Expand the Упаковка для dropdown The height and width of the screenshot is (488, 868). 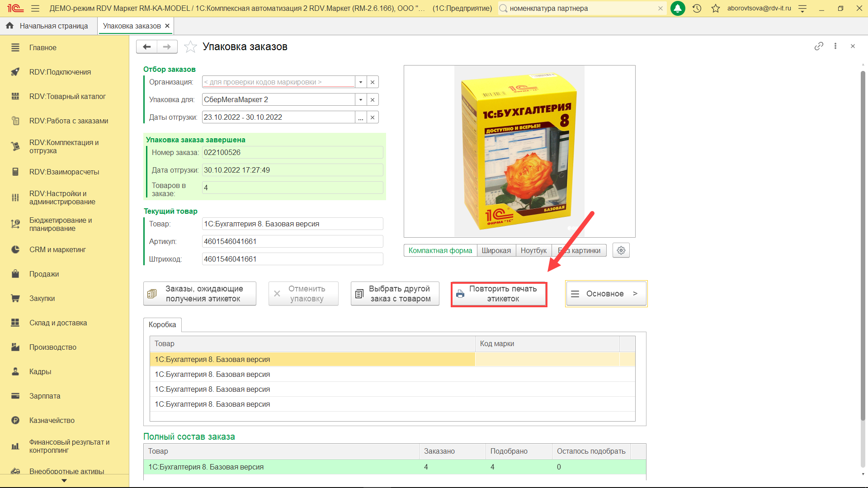[360, 100]
